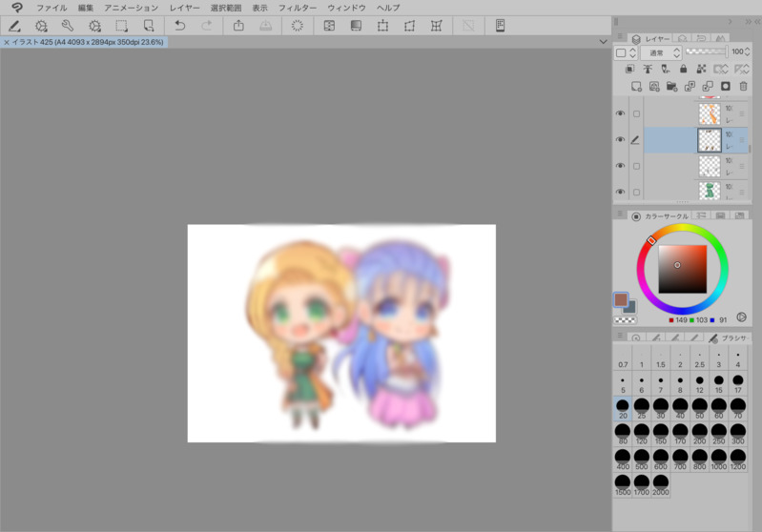The image size is (762, 532).
Task: Click the gradient fill icon in toolbar
Action: pos(356,26)
